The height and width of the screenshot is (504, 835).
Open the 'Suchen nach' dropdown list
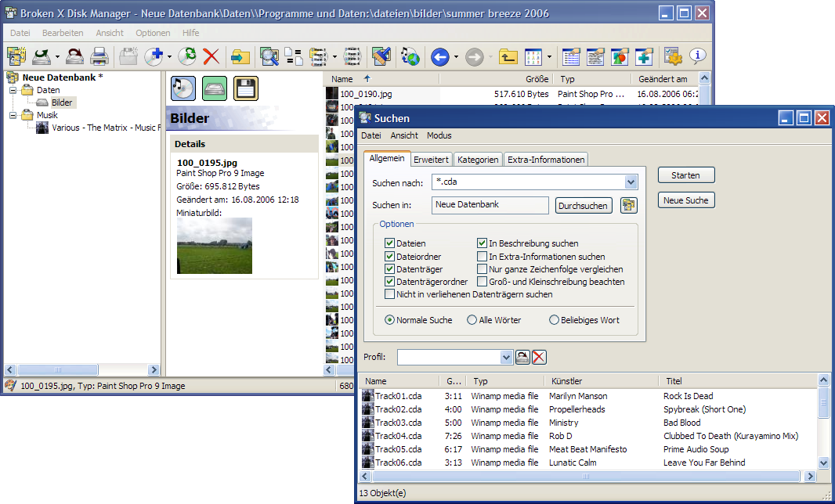point(631,182)
